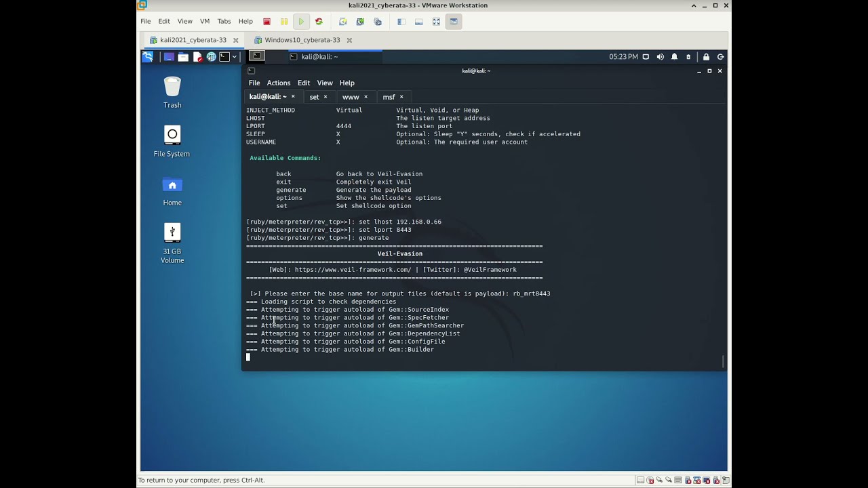Click the display icon in Kali system tray
This screenshot has height=488, width=868.
tap(646, 57)
